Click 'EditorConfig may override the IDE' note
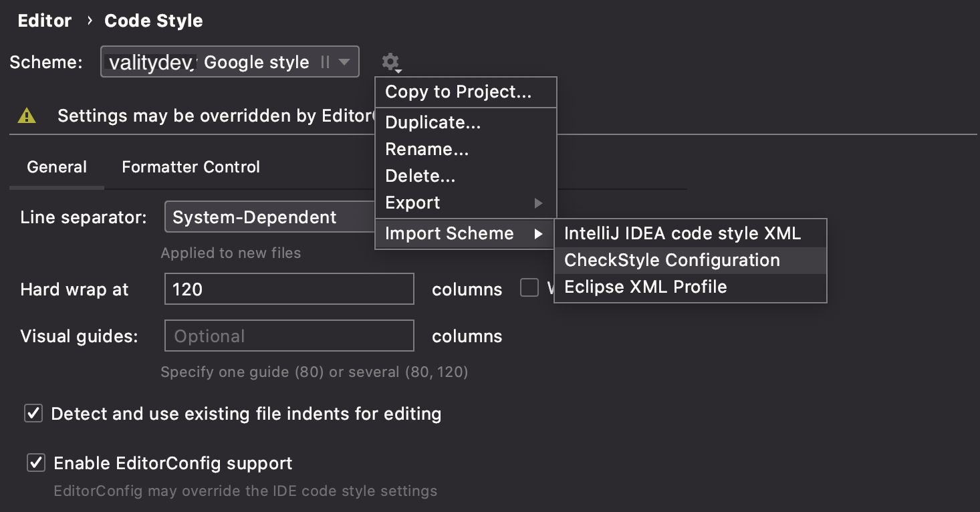Viewport: 980px width, 512px height. 245,491
